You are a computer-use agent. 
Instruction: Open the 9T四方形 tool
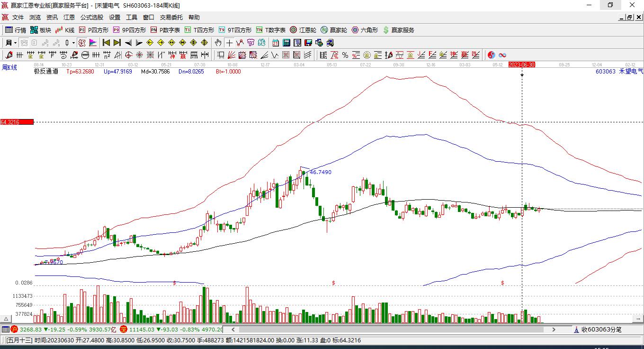235,30
